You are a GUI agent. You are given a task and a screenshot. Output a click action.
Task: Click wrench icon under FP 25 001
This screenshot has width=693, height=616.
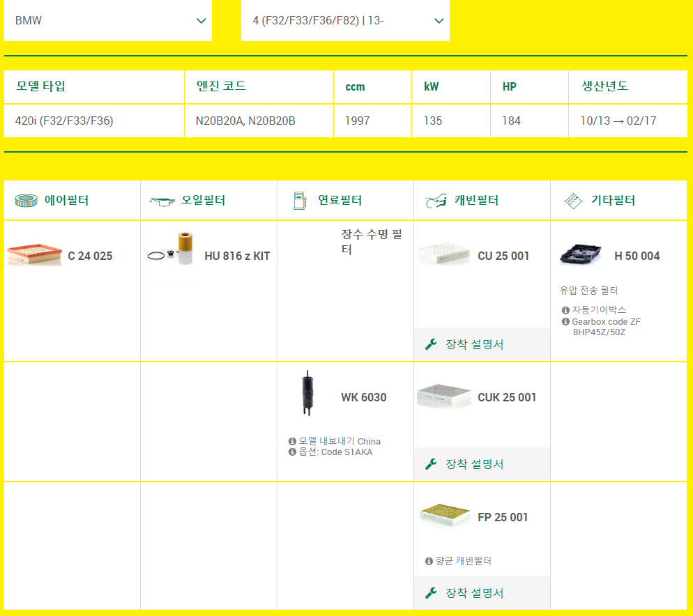tap(431, 593)
